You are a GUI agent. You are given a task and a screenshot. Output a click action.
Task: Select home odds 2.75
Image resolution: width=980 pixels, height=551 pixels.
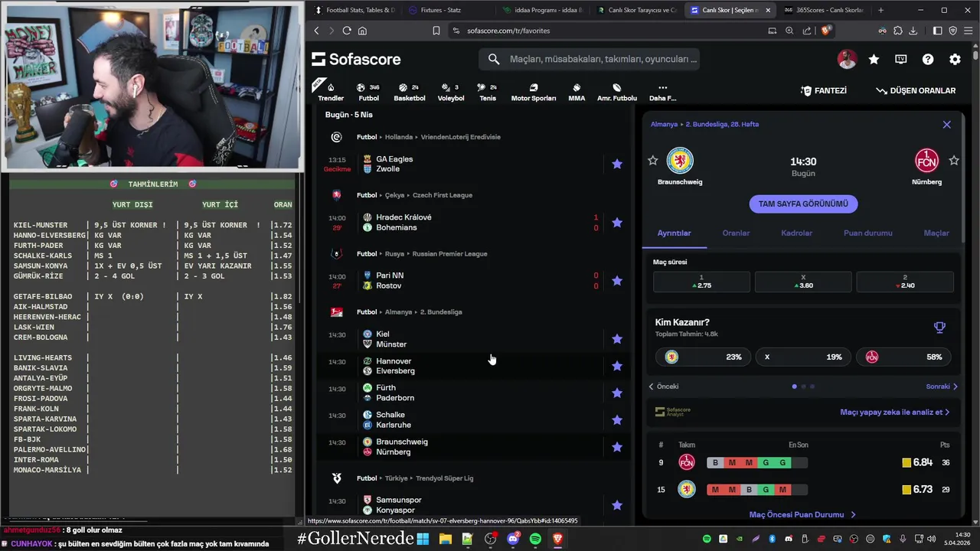click(x=701, y=282)
